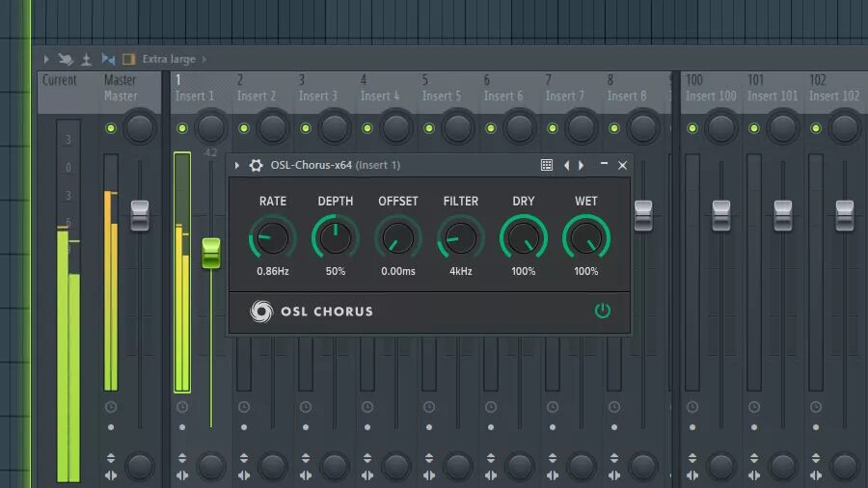Screen dimensions: 868x488
Task: Click the DEPTH knob
Action: [336, 238]
